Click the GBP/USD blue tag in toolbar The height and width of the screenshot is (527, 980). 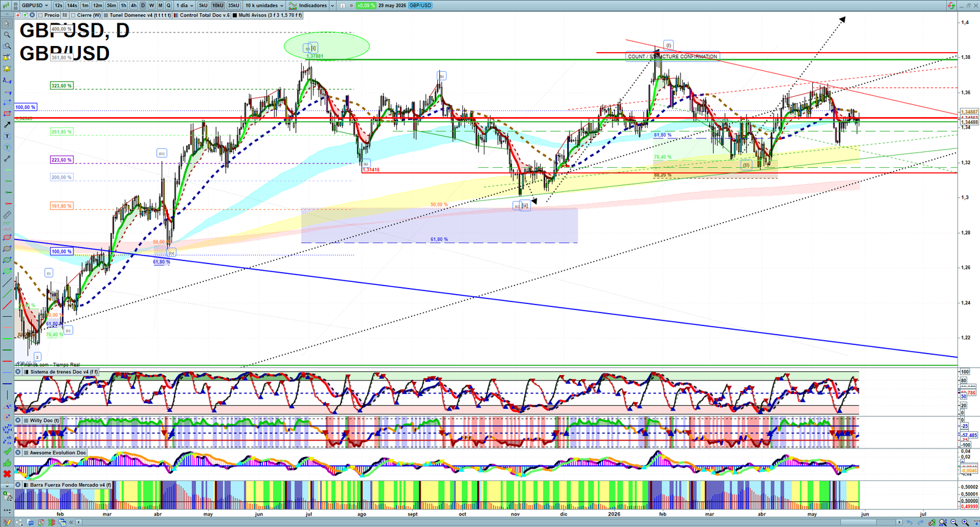[x=420, y=6]
